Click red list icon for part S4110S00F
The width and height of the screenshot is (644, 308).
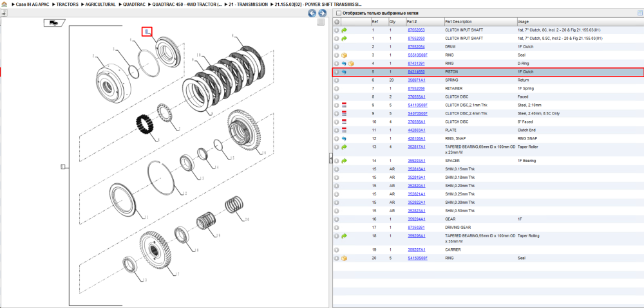(x=344, y=105)
